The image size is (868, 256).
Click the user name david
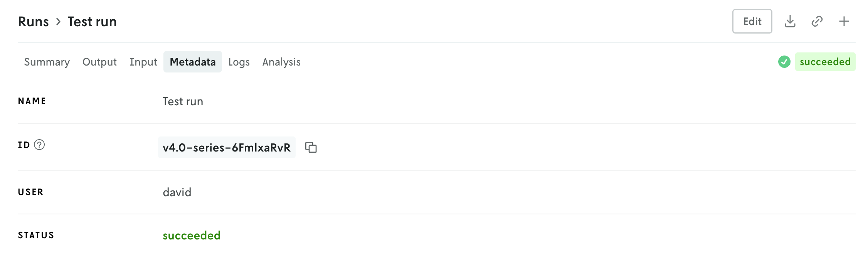pyautogui.click(x=177, y=192)
